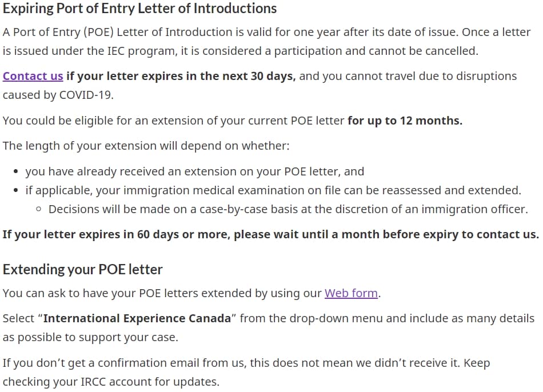This screenshot has width=543, height=392.
Task: Open the purple Contact us link
Action: click(x=33, y=76)
